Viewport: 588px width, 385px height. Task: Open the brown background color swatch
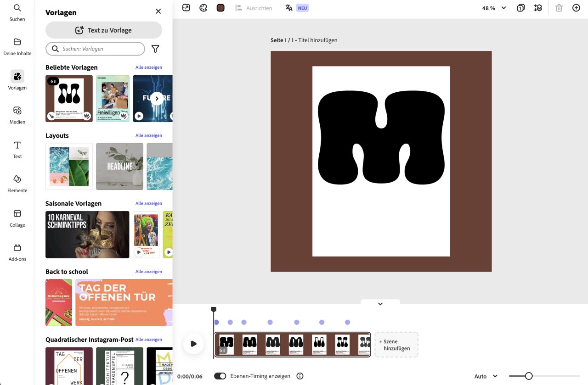click(x=220, y=8)
